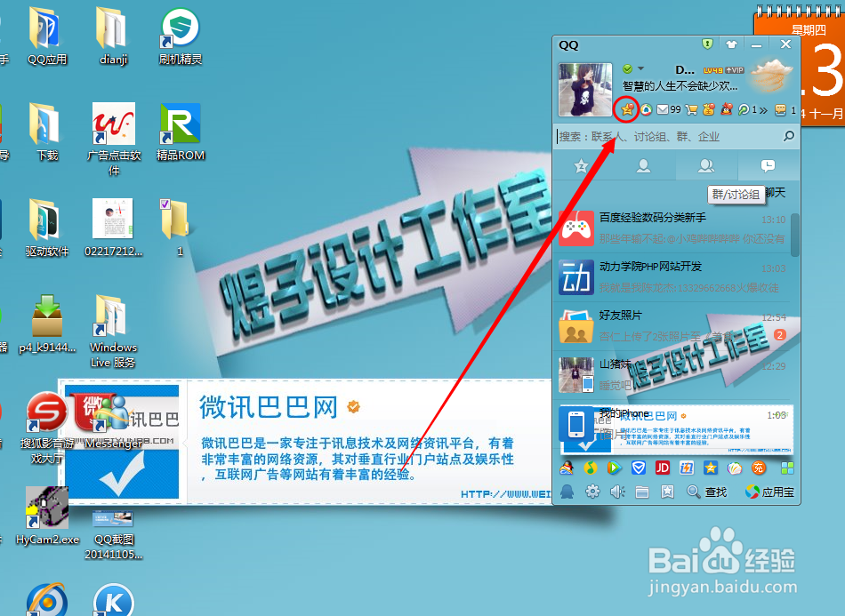Open 动力学院PHP网站开发 group chat
The width and height of the screenshot is (845, 616).
click(672, 277)
